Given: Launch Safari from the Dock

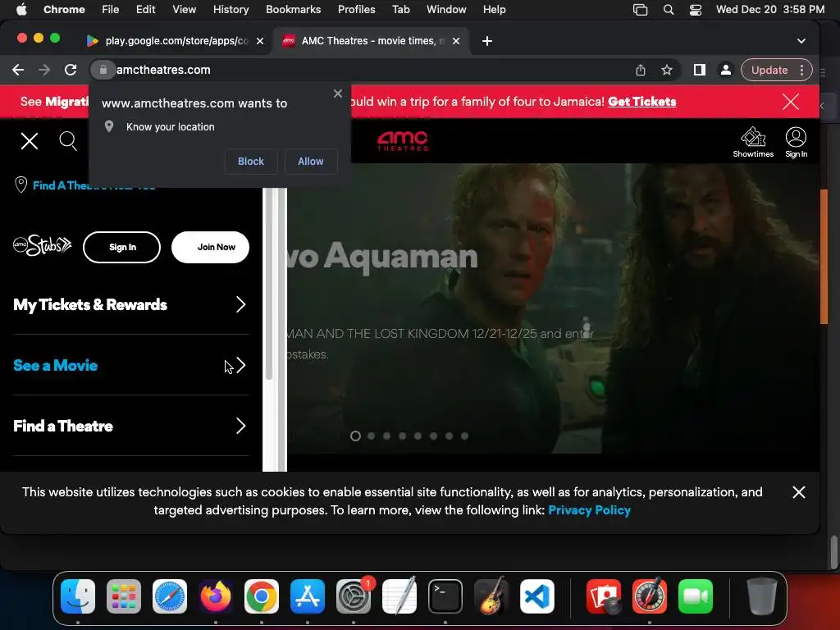Looking at the screenshot, I should pos(170,596).
